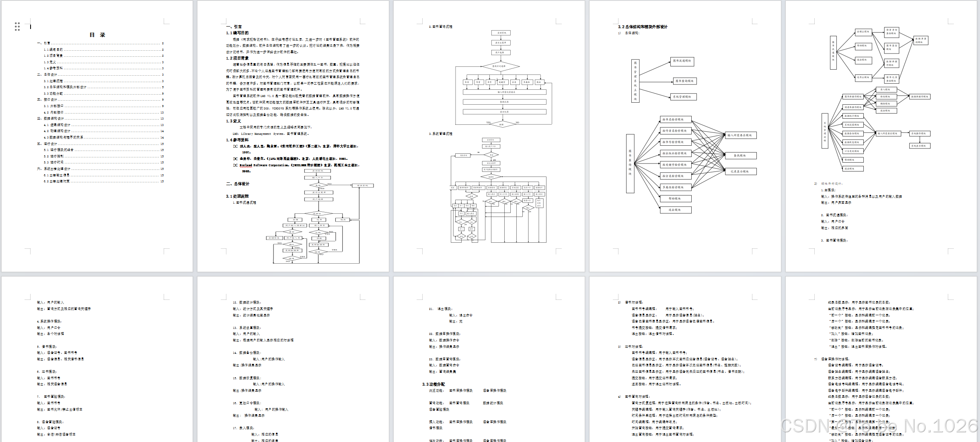Click heading 3.2 总体结构和模块外部设计 on page four

coord(643,27)
